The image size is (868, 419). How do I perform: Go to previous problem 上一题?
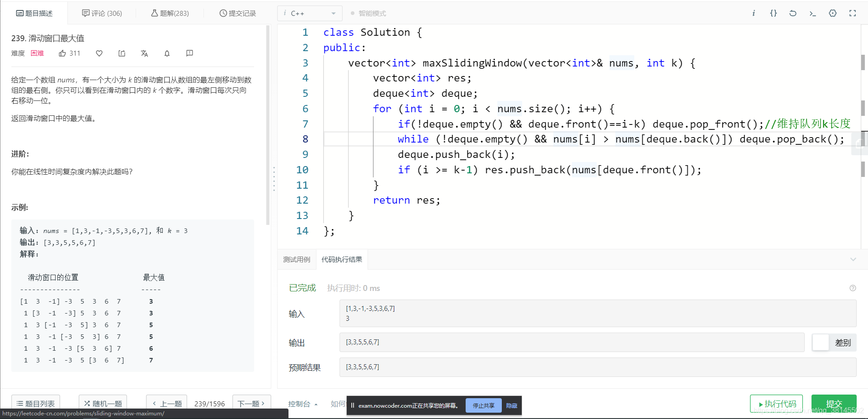coord(167,404)
